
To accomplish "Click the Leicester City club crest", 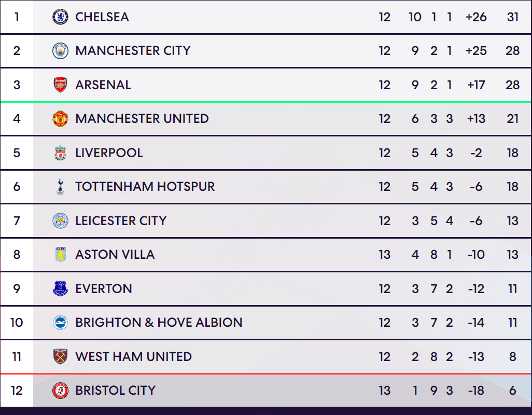I will pos(60,220).
